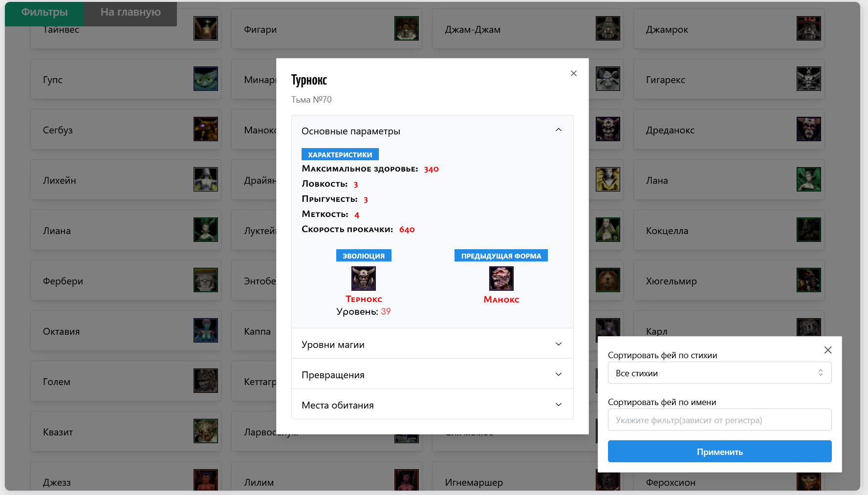
Task: Close the Турнокс details dialog
Action: (574, 73)
